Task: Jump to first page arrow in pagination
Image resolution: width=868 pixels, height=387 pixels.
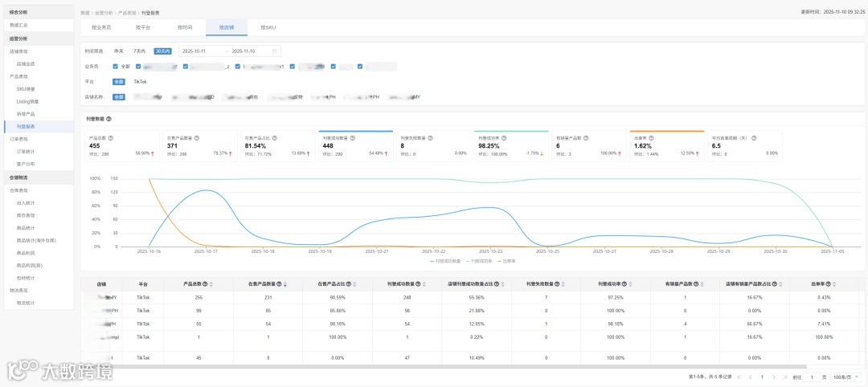Action: coord(739,377)
